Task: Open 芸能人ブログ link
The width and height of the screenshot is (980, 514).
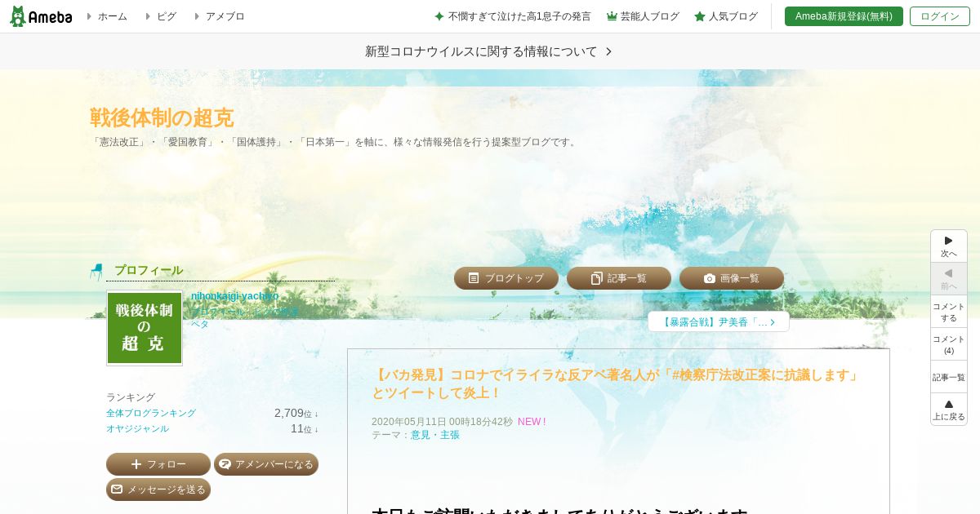Action: 650,16
